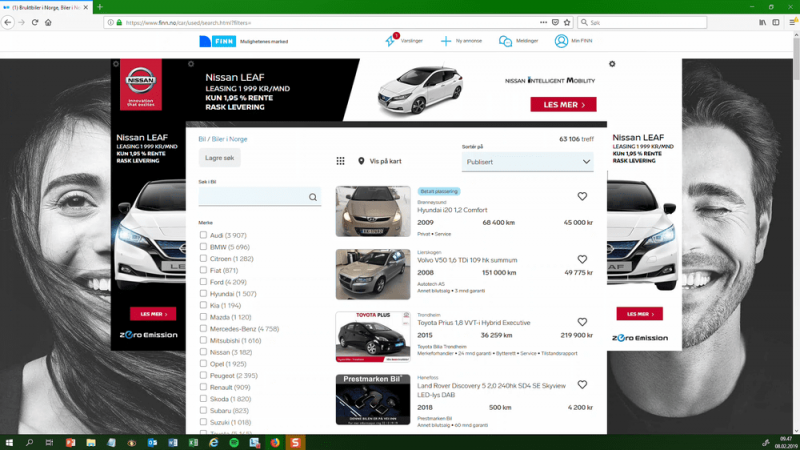Switch to grid view icon
The height and width of the screenshot is (450, 800).
pyautogui.click(x=340, y=161)
